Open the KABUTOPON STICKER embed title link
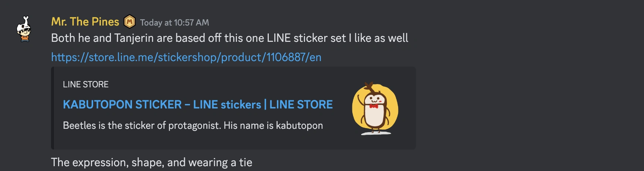The height and width of the screenshot is (171, 644). coord(198,104)
